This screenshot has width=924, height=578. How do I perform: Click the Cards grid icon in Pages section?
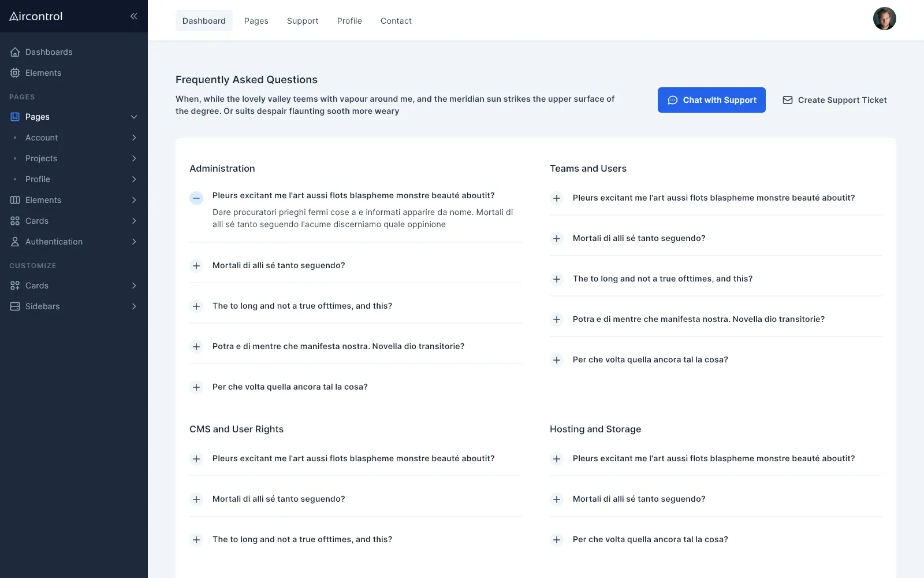15,221
